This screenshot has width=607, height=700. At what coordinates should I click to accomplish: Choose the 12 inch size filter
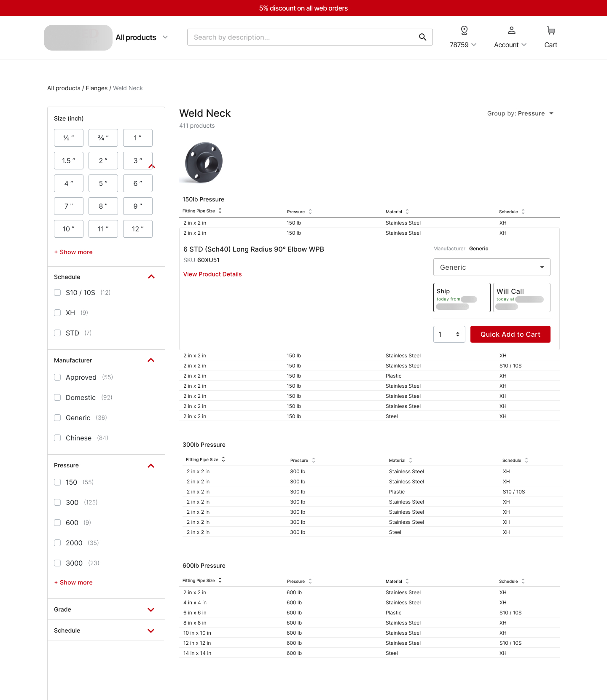click(138, 229)
